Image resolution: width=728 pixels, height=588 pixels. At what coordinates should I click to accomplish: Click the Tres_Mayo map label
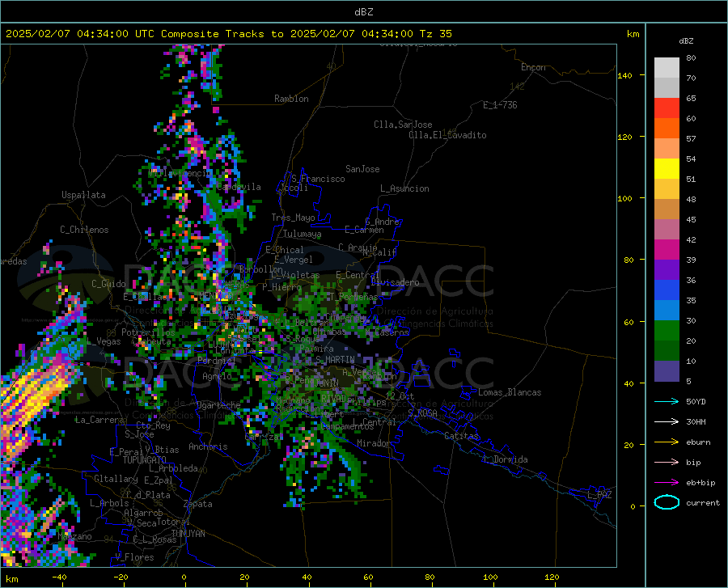point(293,218)
